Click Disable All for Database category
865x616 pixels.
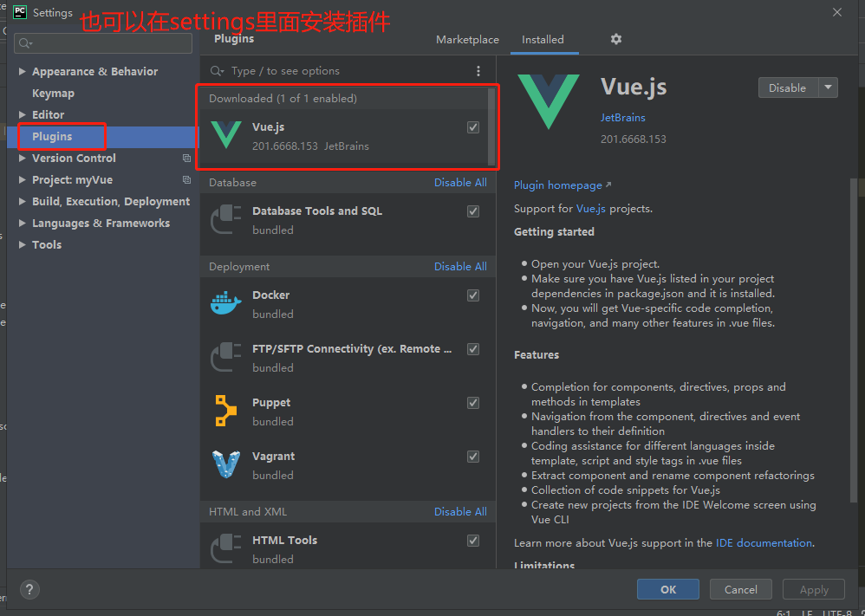click(x=460, y=183)
